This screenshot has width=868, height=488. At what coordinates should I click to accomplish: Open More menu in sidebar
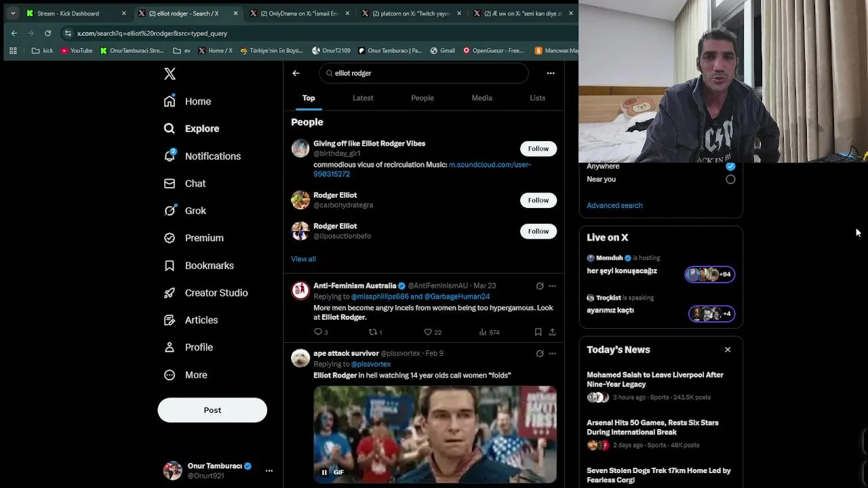point(186,375)
